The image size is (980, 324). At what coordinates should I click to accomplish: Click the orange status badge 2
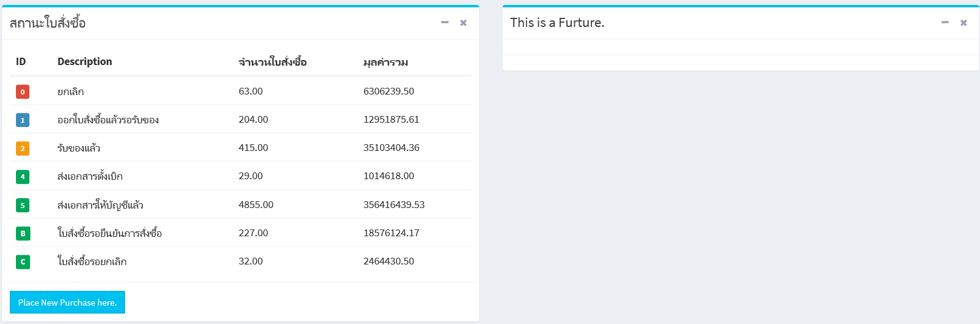point(23,148)
